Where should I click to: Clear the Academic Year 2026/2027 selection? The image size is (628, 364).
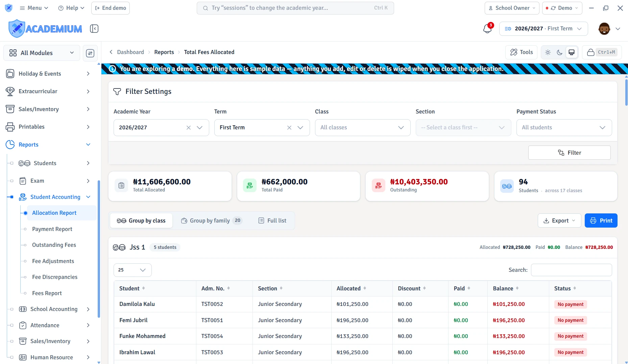[189, 128]
